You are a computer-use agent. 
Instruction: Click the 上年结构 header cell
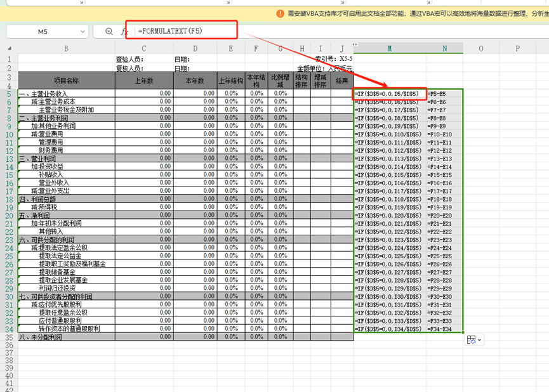(x=231, y=81)
